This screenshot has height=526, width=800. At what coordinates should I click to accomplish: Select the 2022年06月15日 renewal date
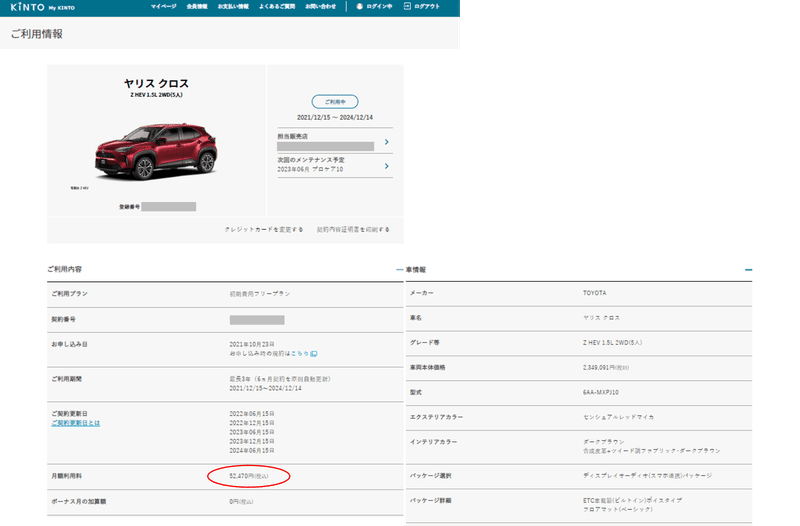[x=252, y=414]
